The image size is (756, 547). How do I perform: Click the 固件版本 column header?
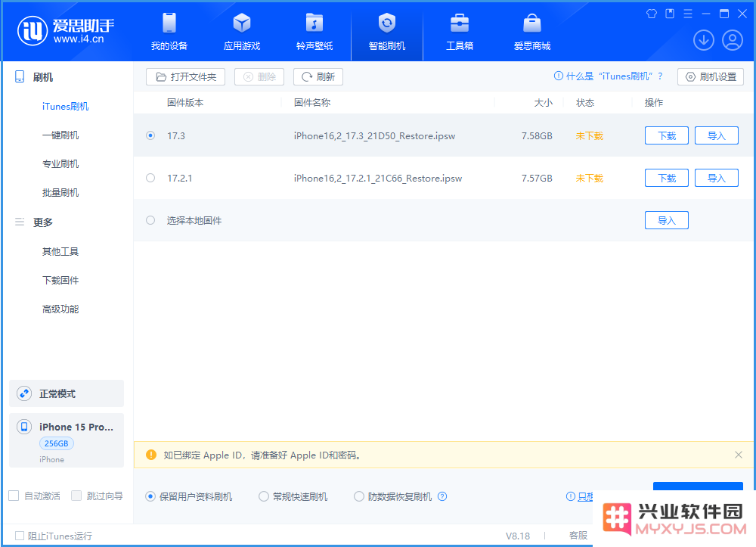click(x=185, y=103)
